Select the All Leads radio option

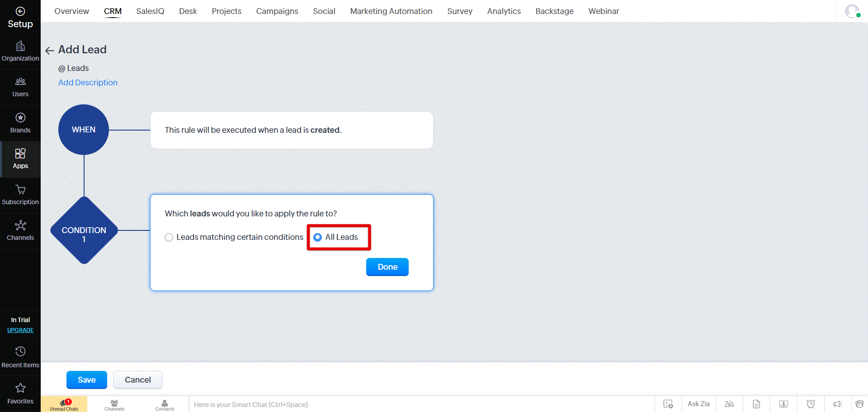335,237
